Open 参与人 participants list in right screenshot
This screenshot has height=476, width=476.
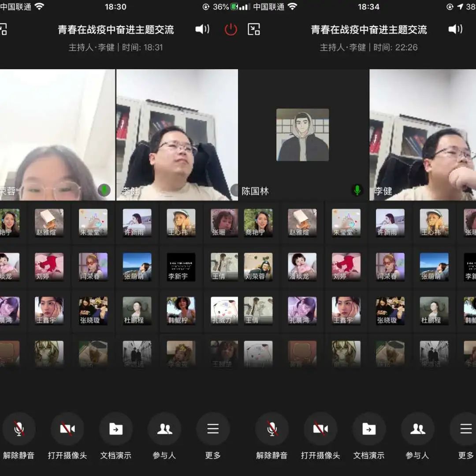point(417,429)
